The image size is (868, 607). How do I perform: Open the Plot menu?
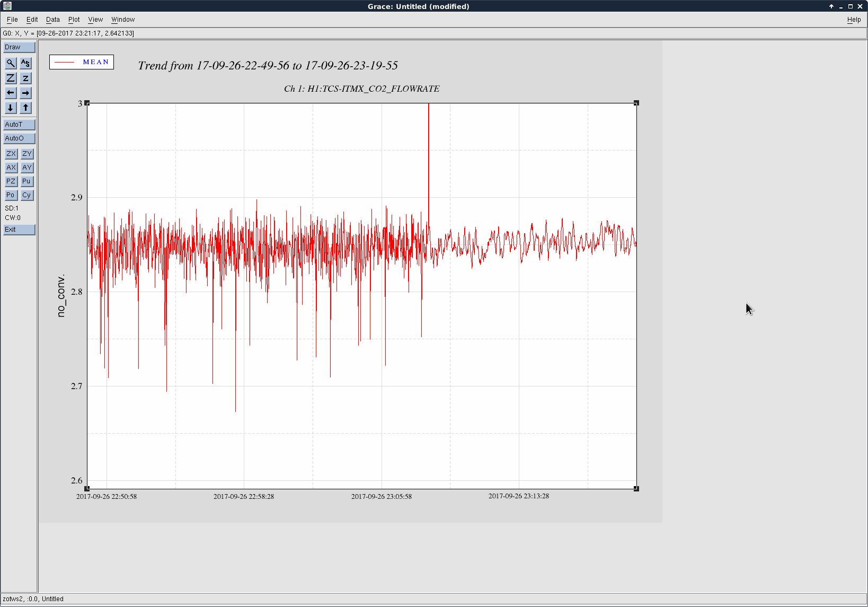pyautogui.click(x=74, y=20)
